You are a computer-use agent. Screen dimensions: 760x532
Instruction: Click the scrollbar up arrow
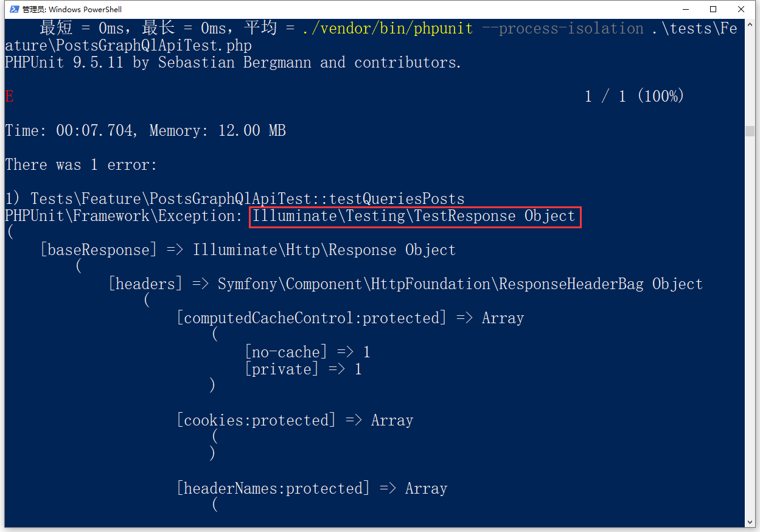[x=750, y=24]
